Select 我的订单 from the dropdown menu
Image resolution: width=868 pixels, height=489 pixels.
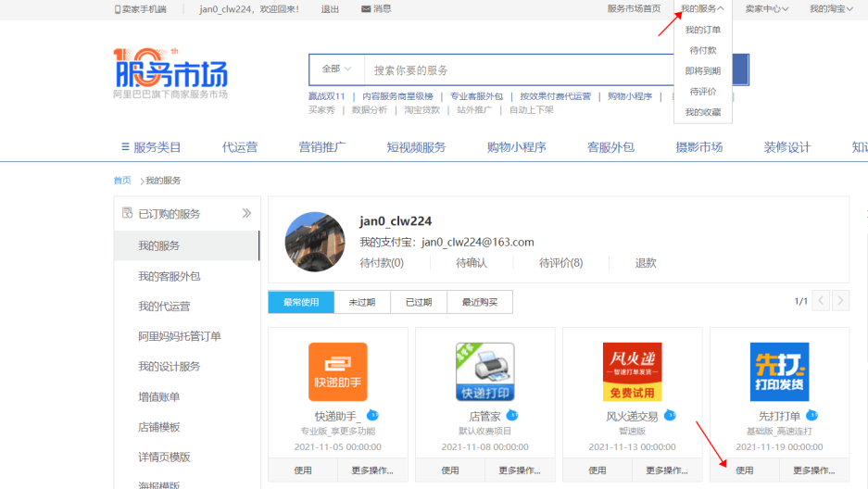click(x=702, y=30)
